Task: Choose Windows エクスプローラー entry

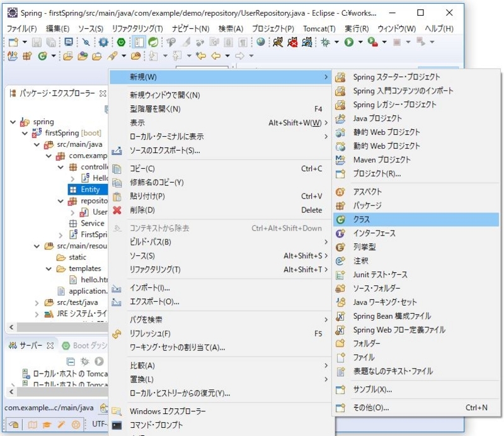Action: pyautogui.click(x=220, y=411)
